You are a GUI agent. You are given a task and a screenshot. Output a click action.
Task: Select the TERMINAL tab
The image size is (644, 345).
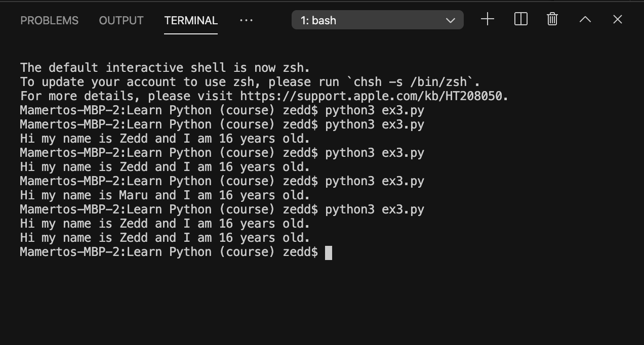[191, 20]
